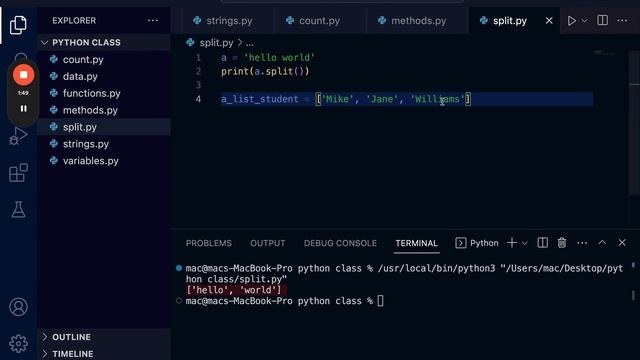
Task: Kill terminal with trash icon
Action: (562, 243)
